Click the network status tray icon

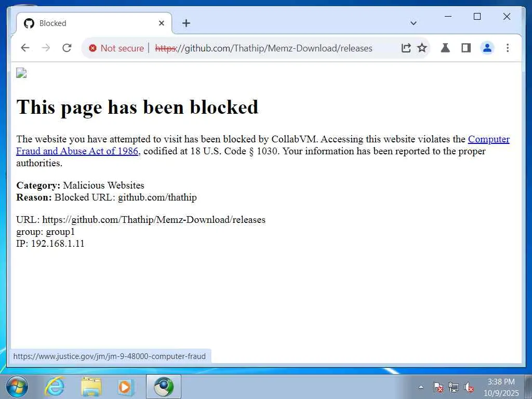coord(454,387)
